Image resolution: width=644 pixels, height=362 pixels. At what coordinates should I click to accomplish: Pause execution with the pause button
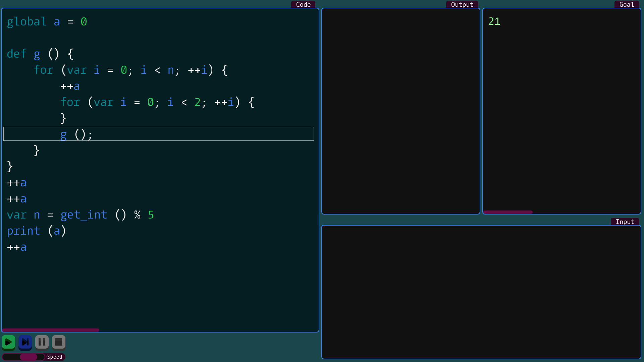coord(42,342)
